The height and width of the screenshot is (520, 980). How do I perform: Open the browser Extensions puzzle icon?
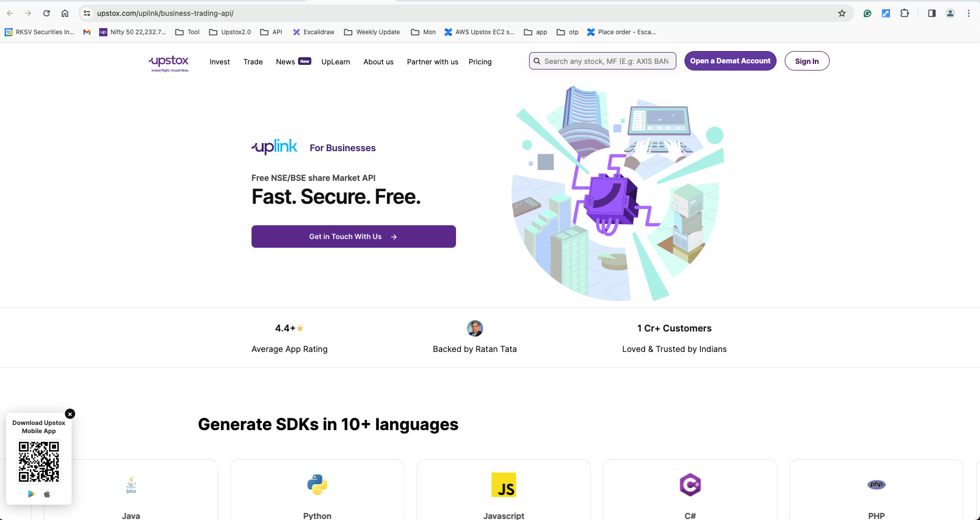(x=904, y=13)
